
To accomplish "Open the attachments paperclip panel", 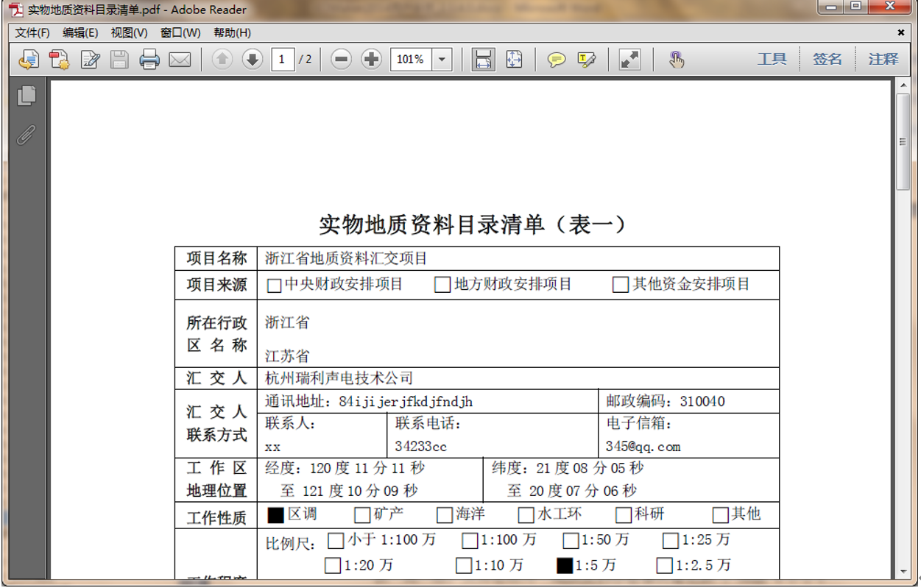I will pyautogui.click(x=27, y=135).
